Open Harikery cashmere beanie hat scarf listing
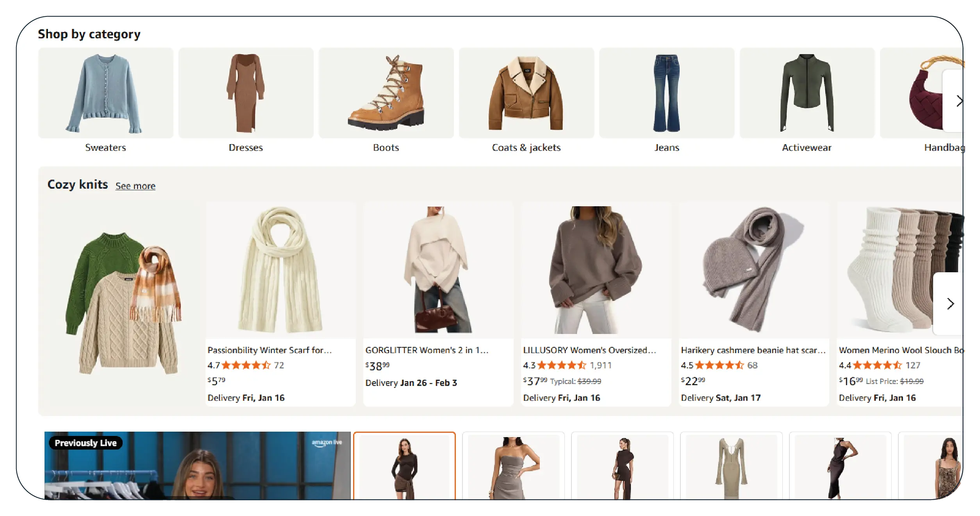 753,350
